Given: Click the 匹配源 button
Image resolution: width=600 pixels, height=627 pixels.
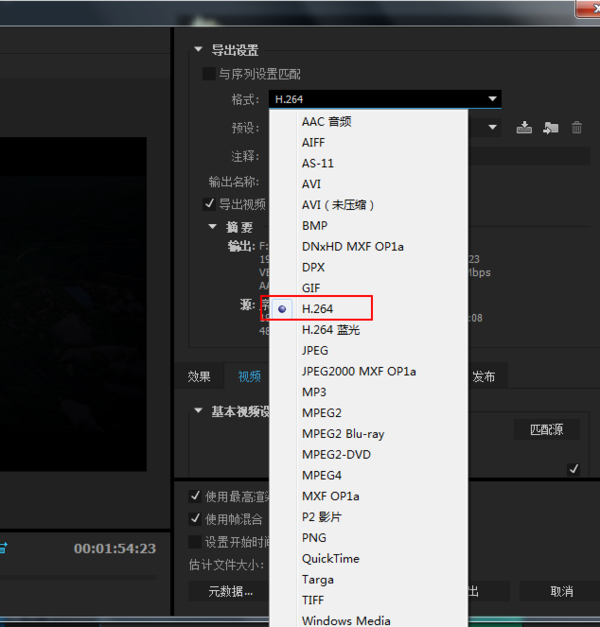Looking at the screenshot, I should pyautogui.click(x=546, y=429).
